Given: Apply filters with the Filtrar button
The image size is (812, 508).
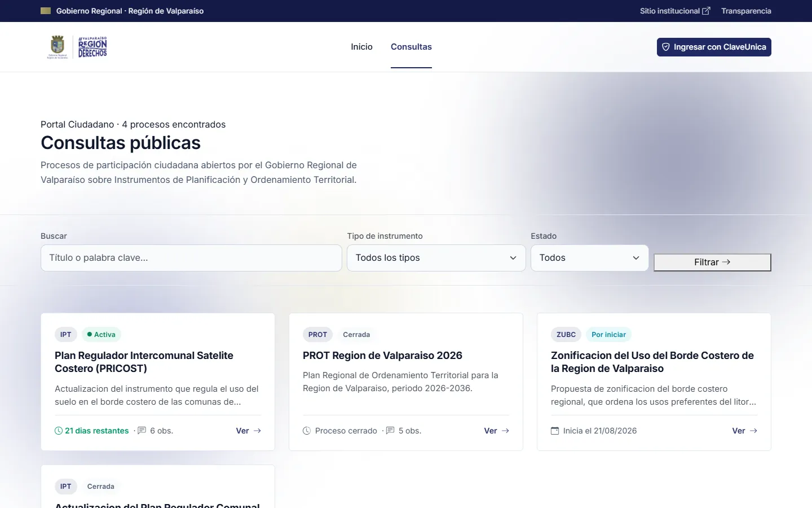Looking at the screenshot, I should click(x=712, y=262).
